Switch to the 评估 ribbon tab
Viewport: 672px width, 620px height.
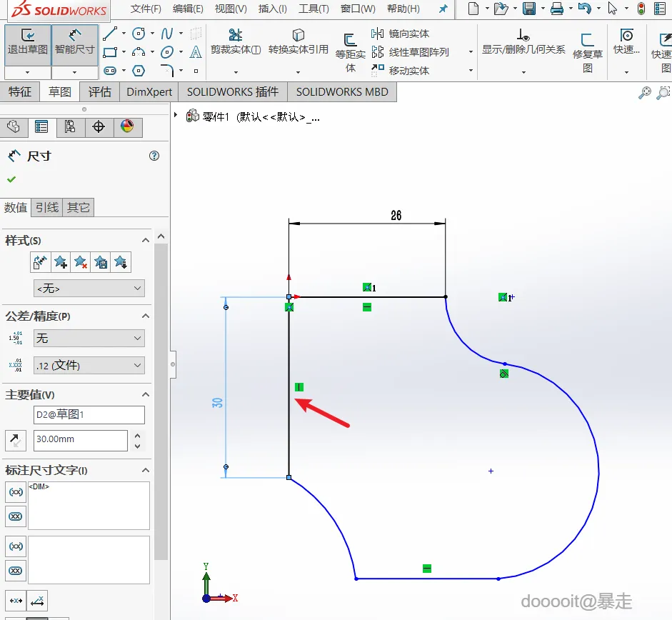click(99, 91)
